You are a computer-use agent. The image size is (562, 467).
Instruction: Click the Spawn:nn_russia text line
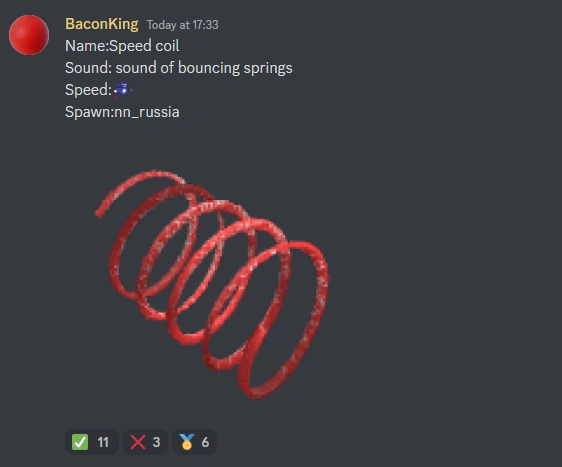point(122,112)
